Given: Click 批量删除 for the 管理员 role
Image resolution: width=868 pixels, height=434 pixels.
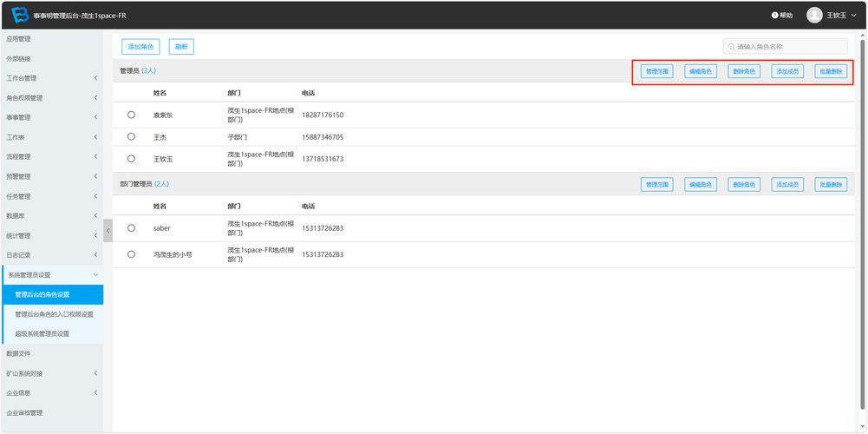Looking at the screenshot, I should coord(831,71).
